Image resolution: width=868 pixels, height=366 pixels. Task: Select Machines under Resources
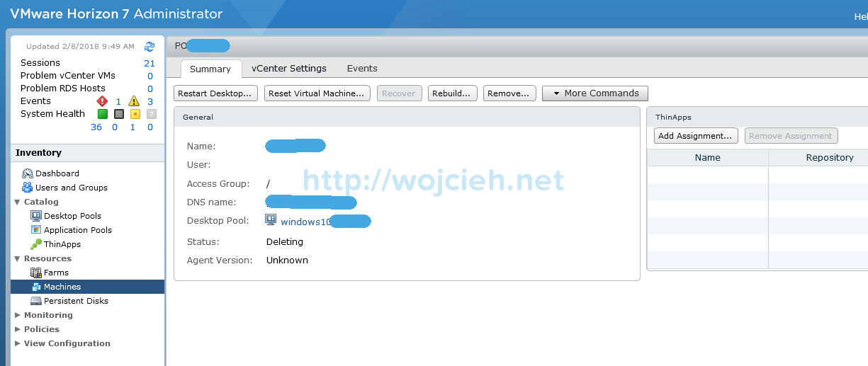tap(62, 287)
